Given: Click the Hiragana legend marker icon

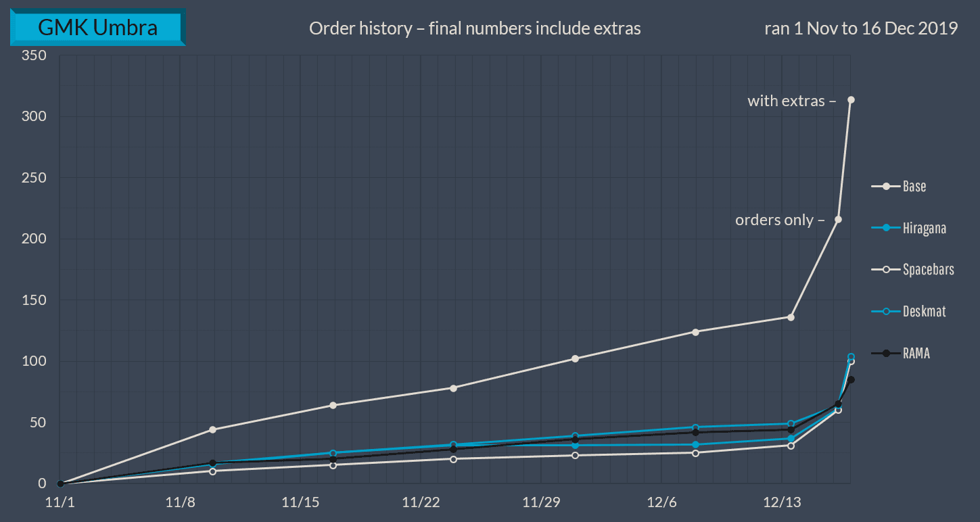Looking at the screenshot, I should click(885, 228).
